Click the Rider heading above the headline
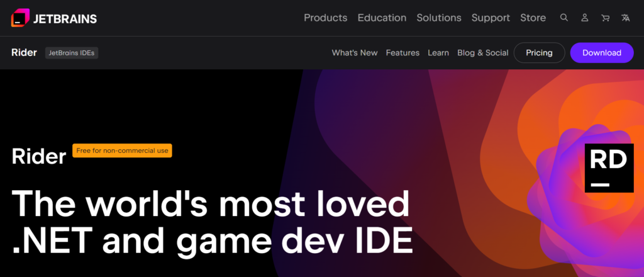The image size is (644, 277). point(39,157)
